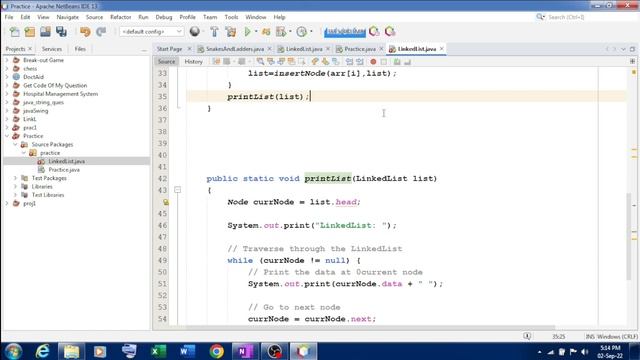
Task: Expand the Hospital Management System project
Action: (7, 94)
